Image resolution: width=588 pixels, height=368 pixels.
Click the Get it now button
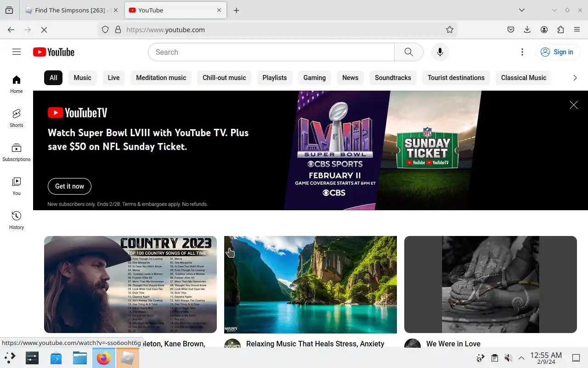(x=69, y=186)
